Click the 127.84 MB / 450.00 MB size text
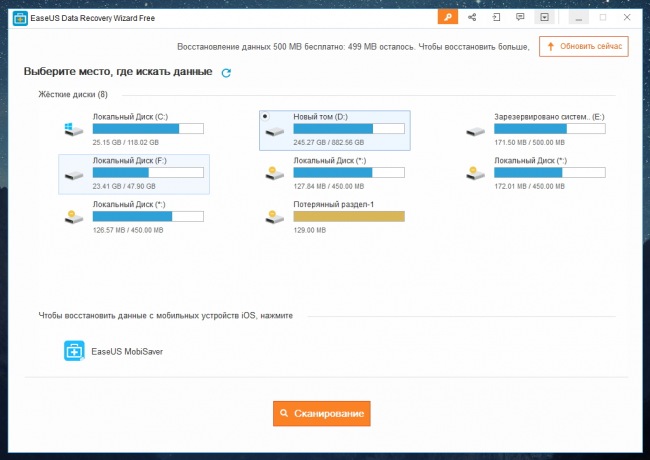Viewport: 650px width, 460px height. pyautogui.click(x=329, y=186)
